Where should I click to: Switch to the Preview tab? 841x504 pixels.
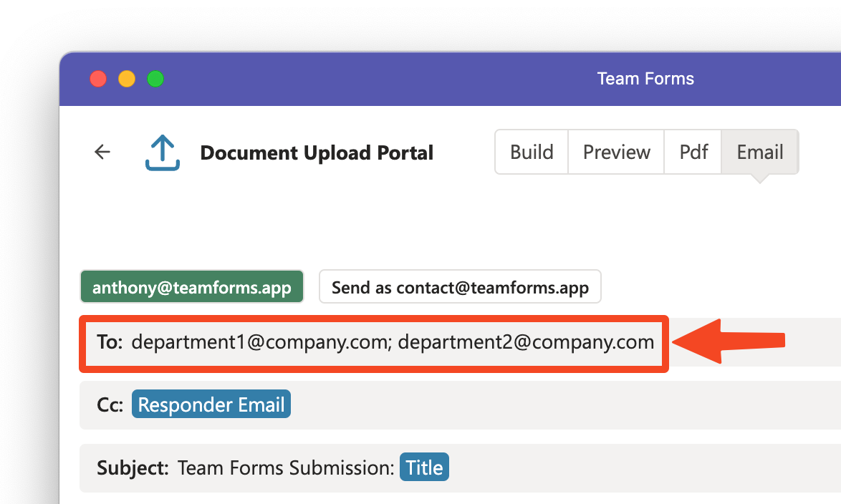click(x=616, y=152)
